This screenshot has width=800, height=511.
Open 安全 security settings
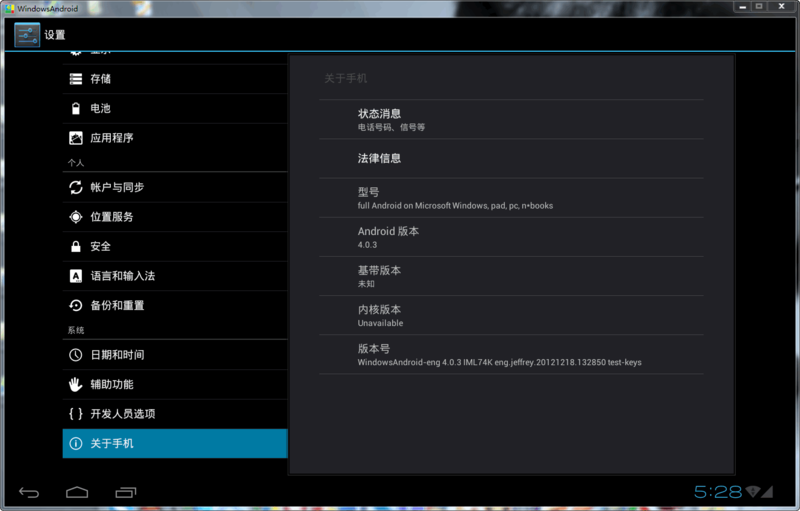click(174, 246)
